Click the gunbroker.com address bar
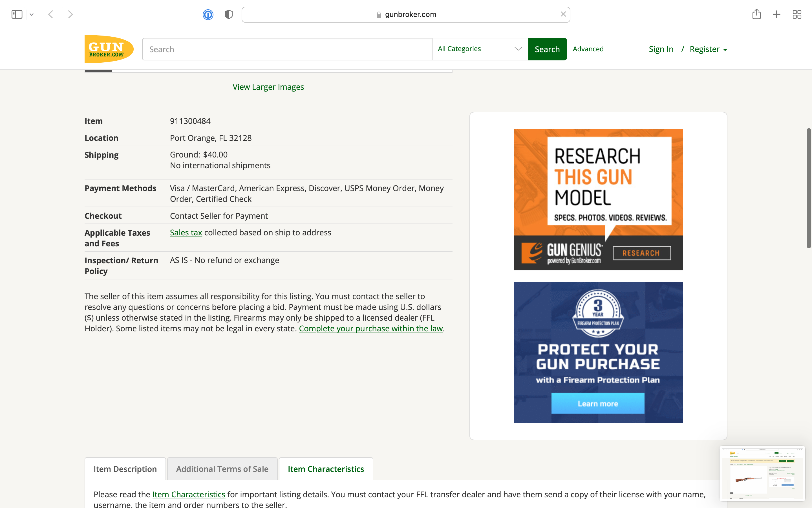The height and width of the screenshot is (508, 812). (x=406, y=14)
